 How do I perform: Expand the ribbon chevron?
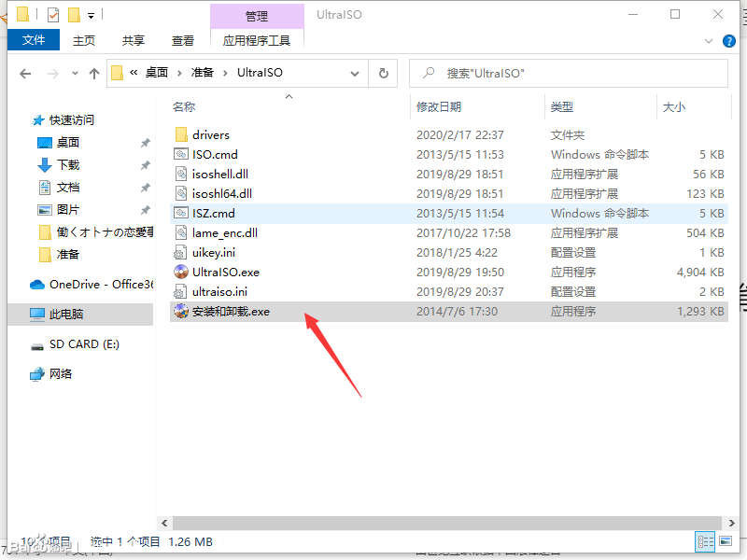tap(709, 41)
